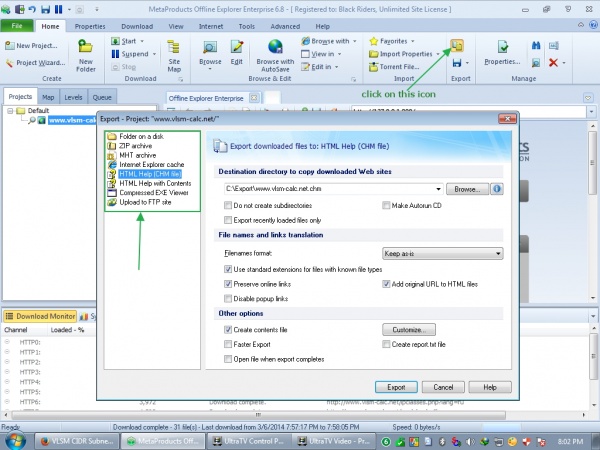Click the binoculars Find icon
This screenshot has height=450, width=600.
coord(536,46)
